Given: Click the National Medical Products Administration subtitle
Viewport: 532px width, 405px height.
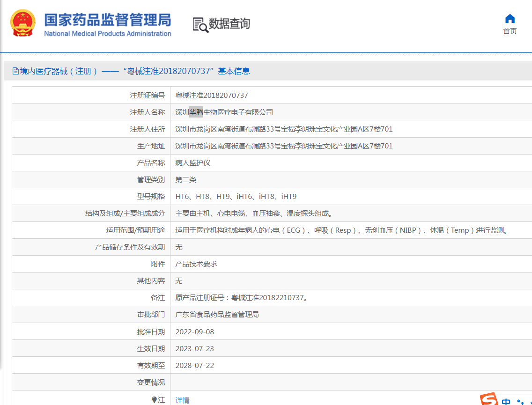Looking at the screenshot, I should coord(108,34).
